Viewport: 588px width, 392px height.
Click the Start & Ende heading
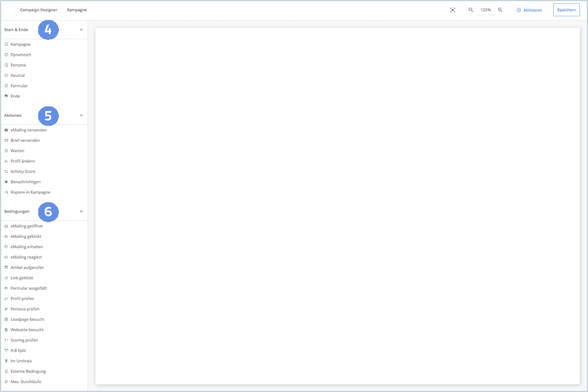click(x=16, y=30)
